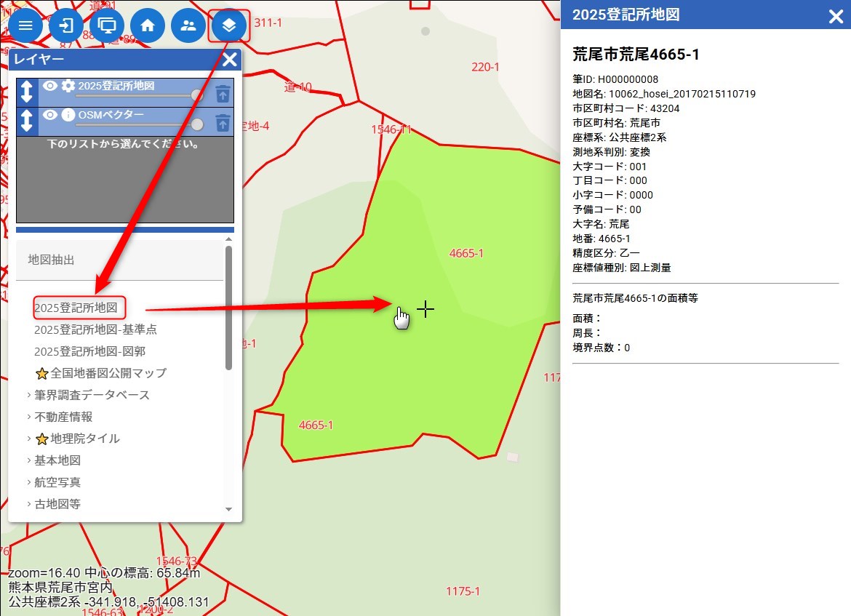Open the users group icon
Image resolution: width=851 pixels, height=616 pixels.
188,25
